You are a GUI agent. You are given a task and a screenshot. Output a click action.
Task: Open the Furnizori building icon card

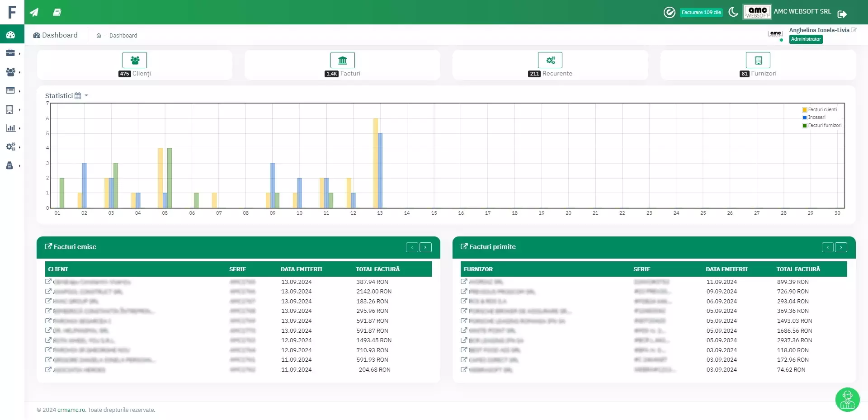tap(758, 60)
